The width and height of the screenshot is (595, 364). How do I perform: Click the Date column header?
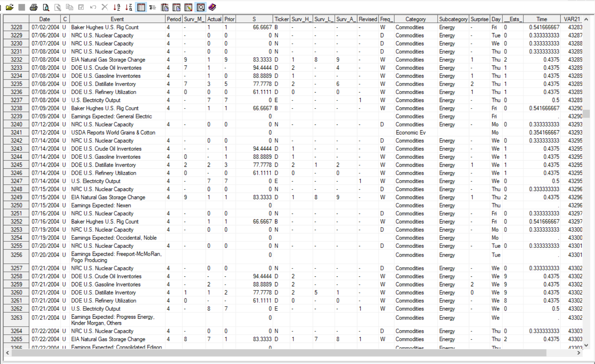tap(44, 19)
